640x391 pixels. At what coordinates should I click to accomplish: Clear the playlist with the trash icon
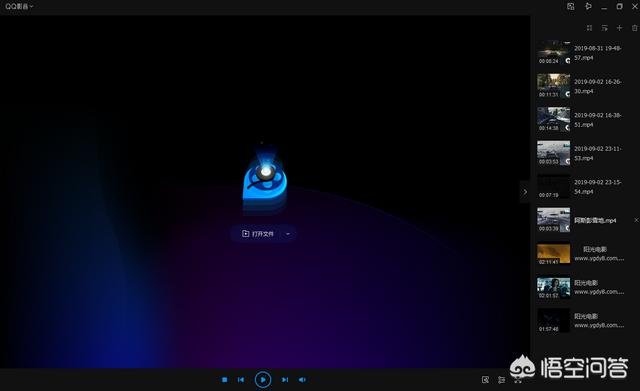pyautogui.click(x=634, y=28)
